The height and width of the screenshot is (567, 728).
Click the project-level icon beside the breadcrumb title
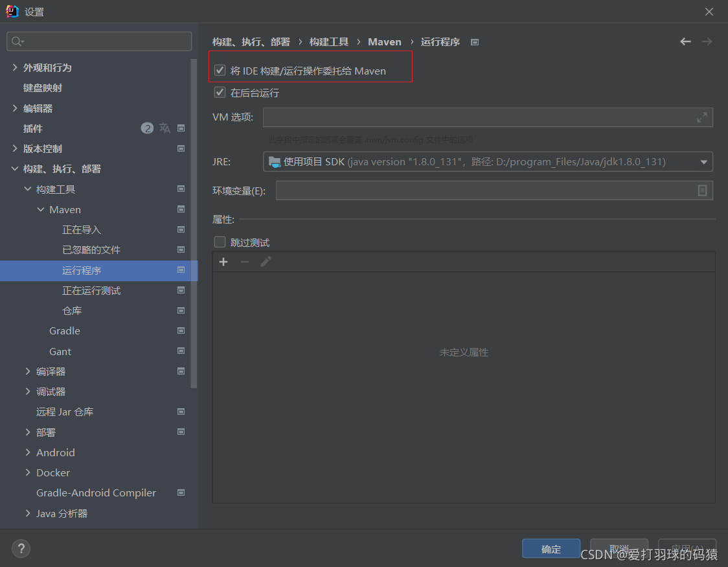(475, 42)
